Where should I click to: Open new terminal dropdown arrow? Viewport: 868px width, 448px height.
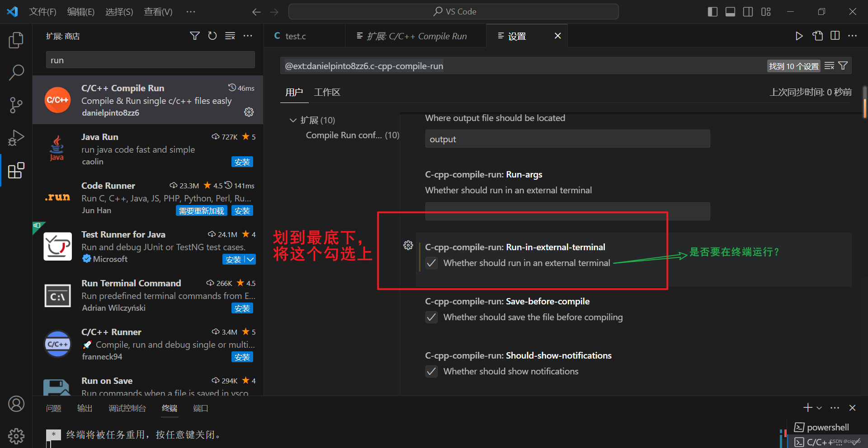coord(819,408)
